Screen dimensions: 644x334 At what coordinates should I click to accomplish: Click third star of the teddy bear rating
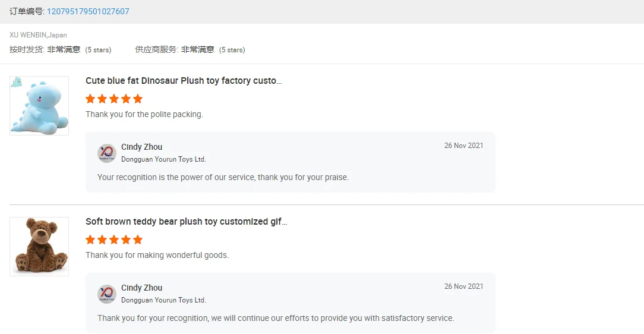point(114,240)
